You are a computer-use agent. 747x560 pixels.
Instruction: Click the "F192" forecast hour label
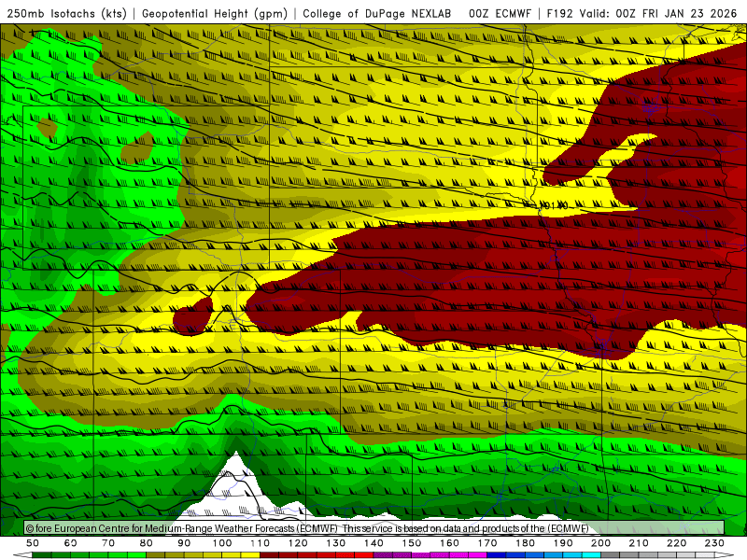click(x=559, y=14)
